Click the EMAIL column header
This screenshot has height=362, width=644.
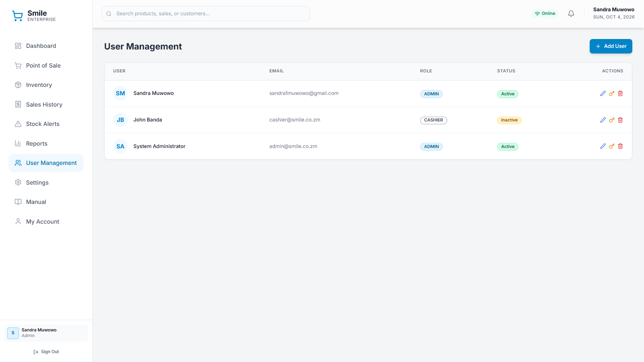(x=277, y=71)
